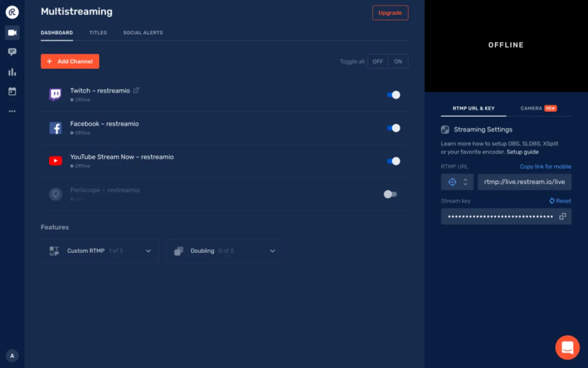Click the Reset refresh icon beside Stream key

[552, 201]
